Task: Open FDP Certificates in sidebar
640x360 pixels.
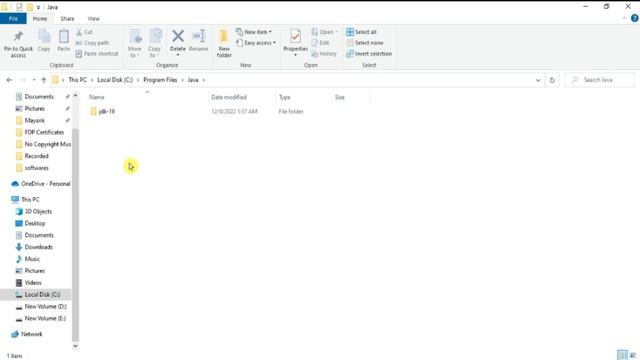Action: point(44,132)
